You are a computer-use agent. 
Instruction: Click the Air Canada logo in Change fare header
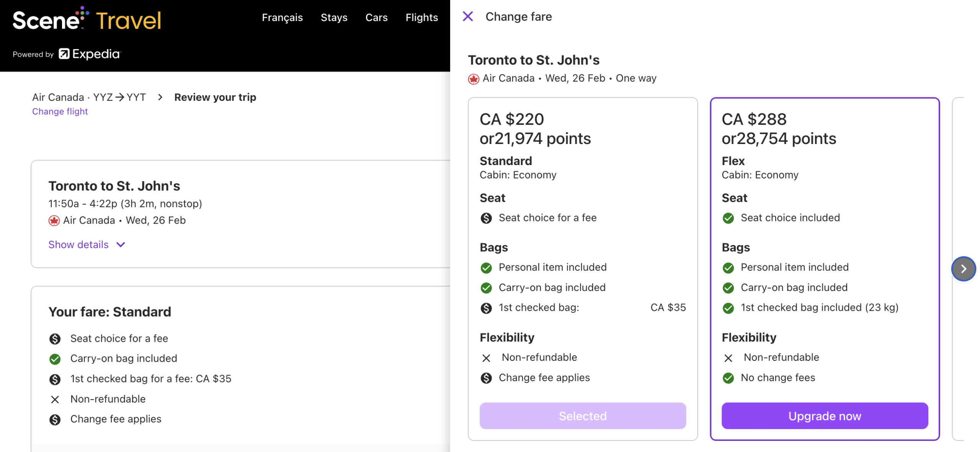[473, 79]
